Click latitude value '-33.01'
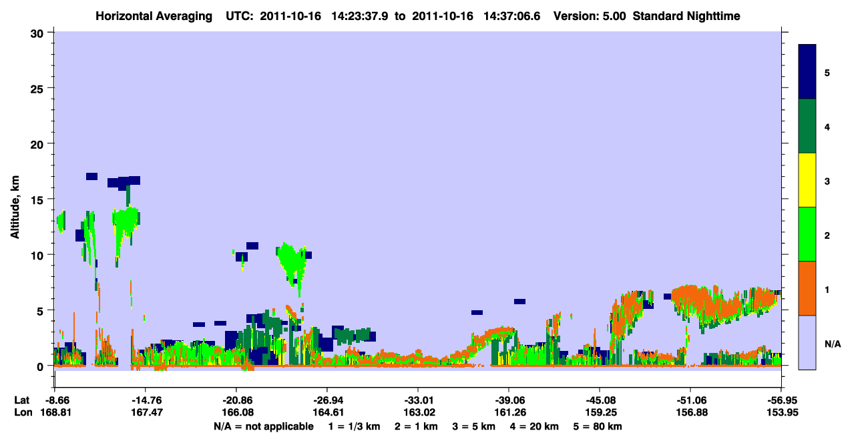 [418, 400]
